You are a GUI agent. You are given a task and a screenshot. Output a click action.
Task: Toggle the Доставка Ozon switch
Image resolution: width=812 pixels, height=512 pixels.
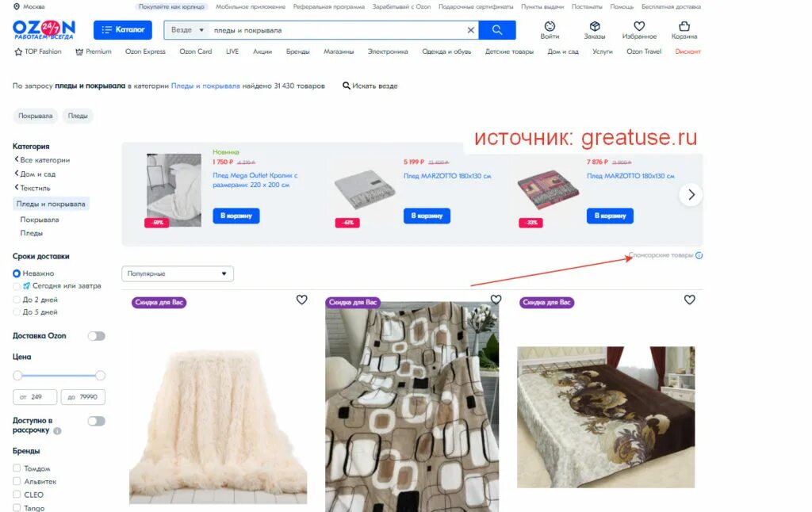pos(96,336)
